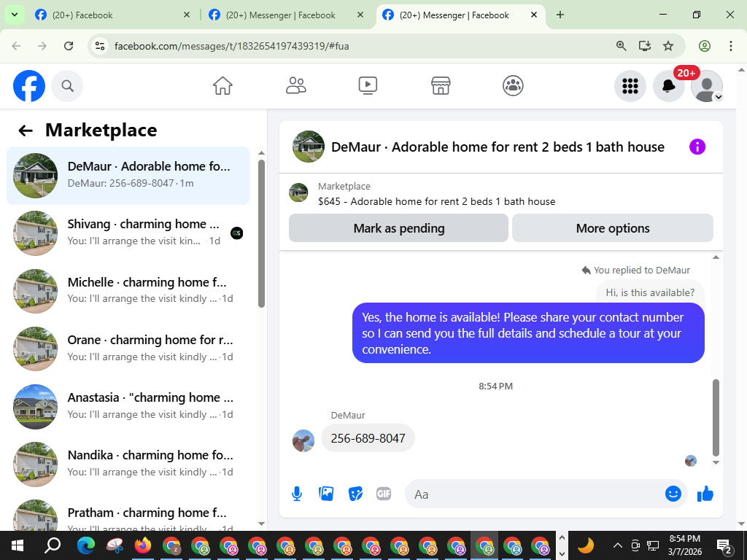Click chat scroll down arrow

(x=716, y=462)
